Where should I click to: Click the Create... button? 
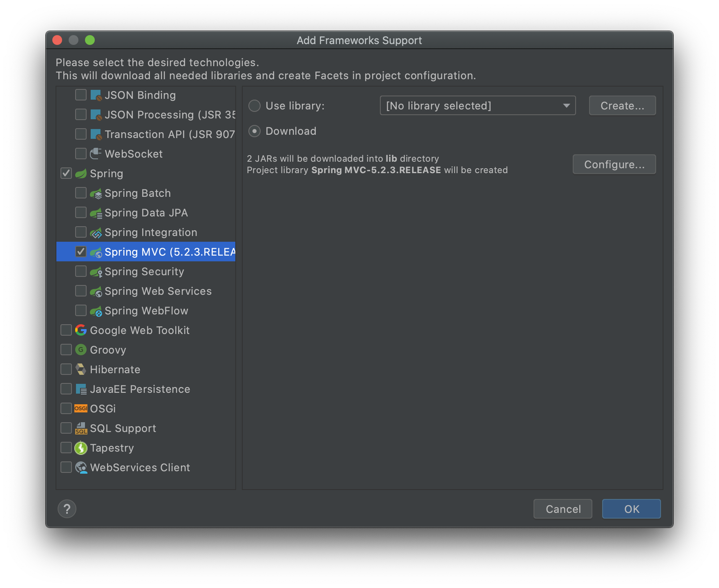pos(622,106)
